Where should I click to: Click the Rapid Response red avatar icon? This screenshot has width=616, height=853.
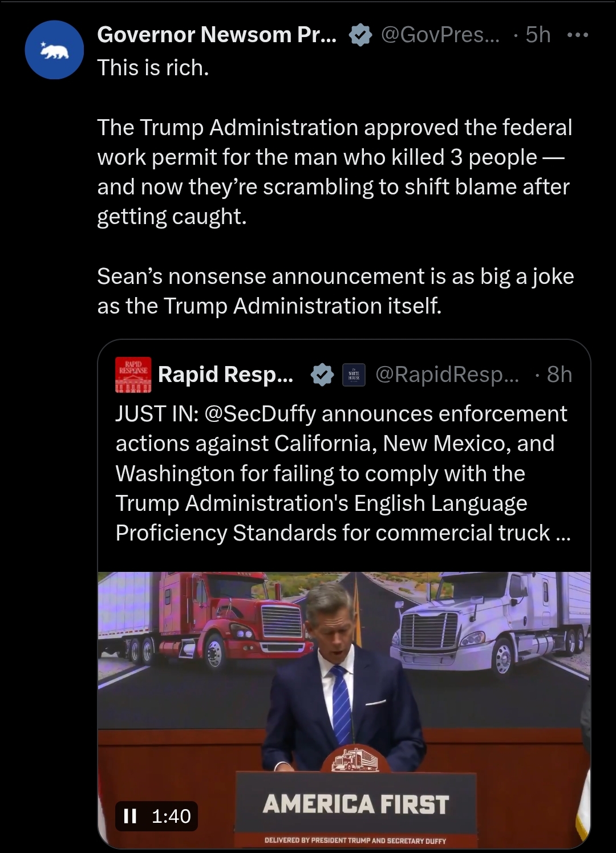133,375
